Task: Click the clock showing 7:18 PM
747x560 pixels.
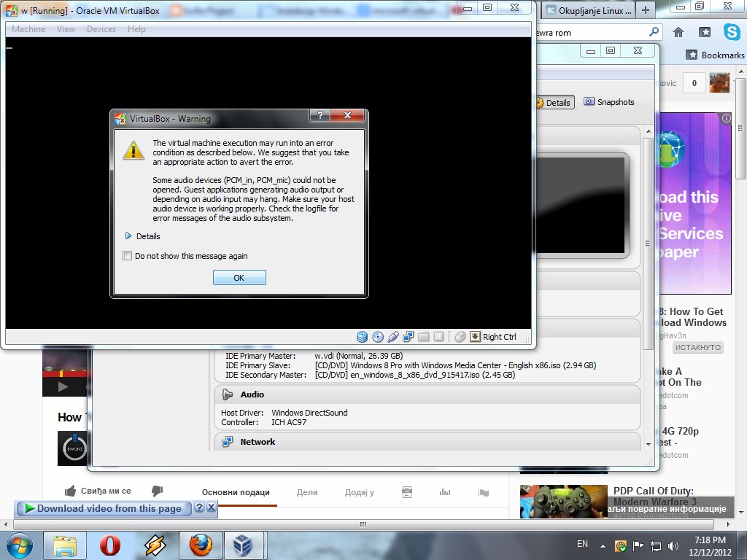Action: pos(710,545)
